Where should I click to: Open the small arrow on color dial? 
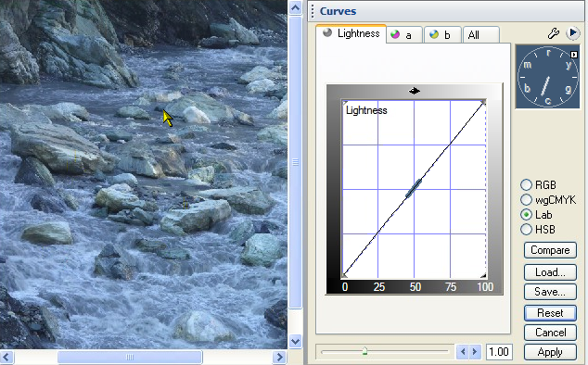pyautogui.click(x=574, y=55)
